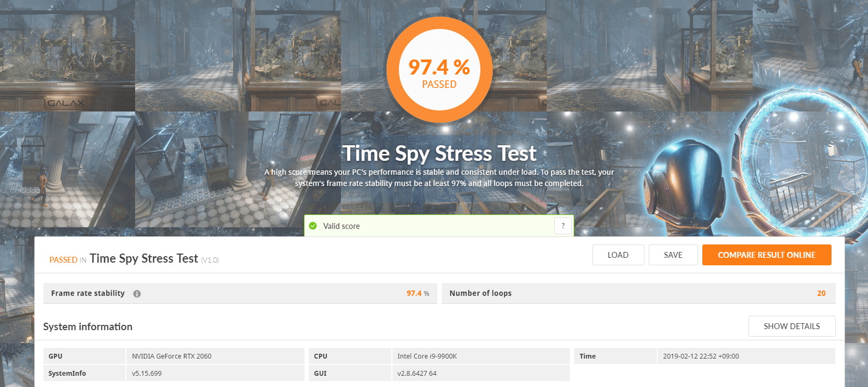Click the 'Number of loops' label
868x387 pixels.
click(480, 293)
